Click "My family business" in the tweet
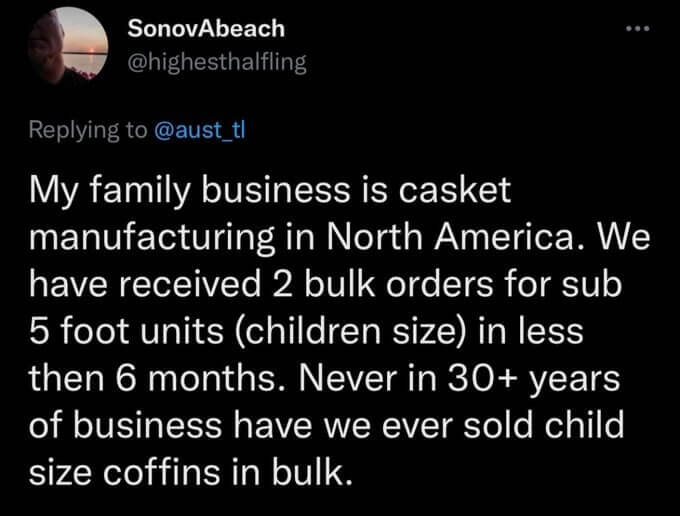Screen dimensions: 680x516 pos(161,190)
